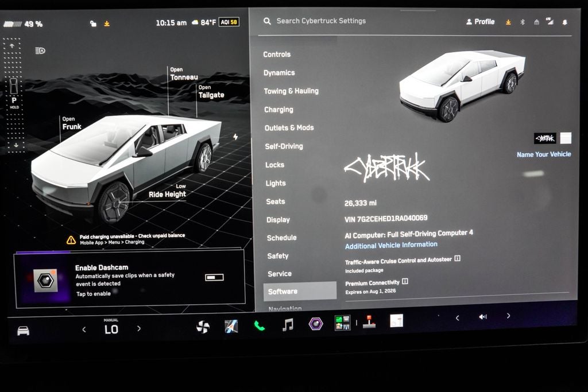Screen dimensions: 588x392
Task: Tap the VIN 7G2CEHED1RA040069 text
Action: 386,219
